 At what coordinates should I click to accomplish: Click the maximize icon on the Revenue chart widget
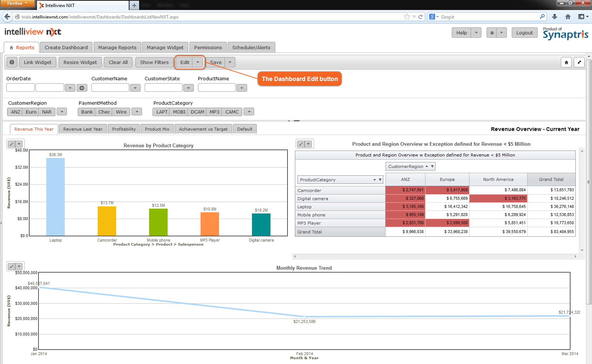[11, 144]
